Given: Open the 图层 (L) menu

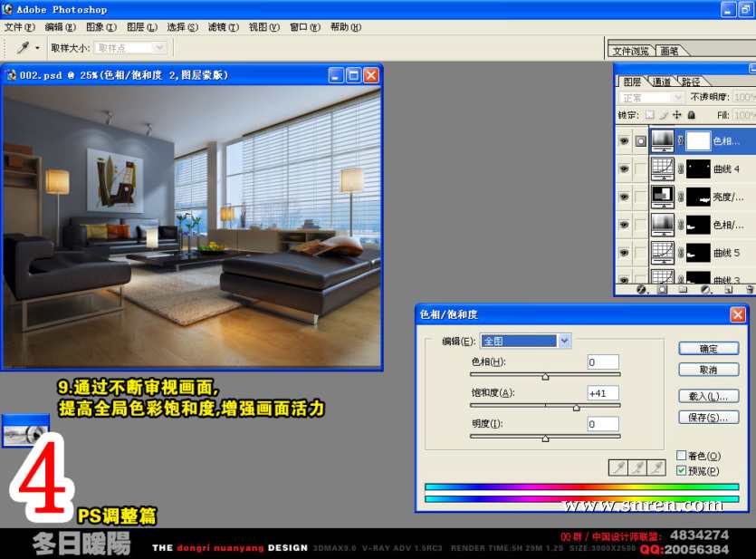Looking at the screenshot, I should point(142,27).
